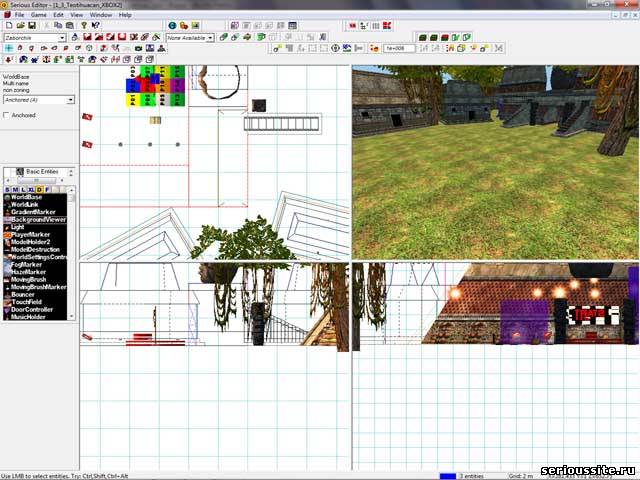Click the camera icon in third toolbar row

point(138,48)
